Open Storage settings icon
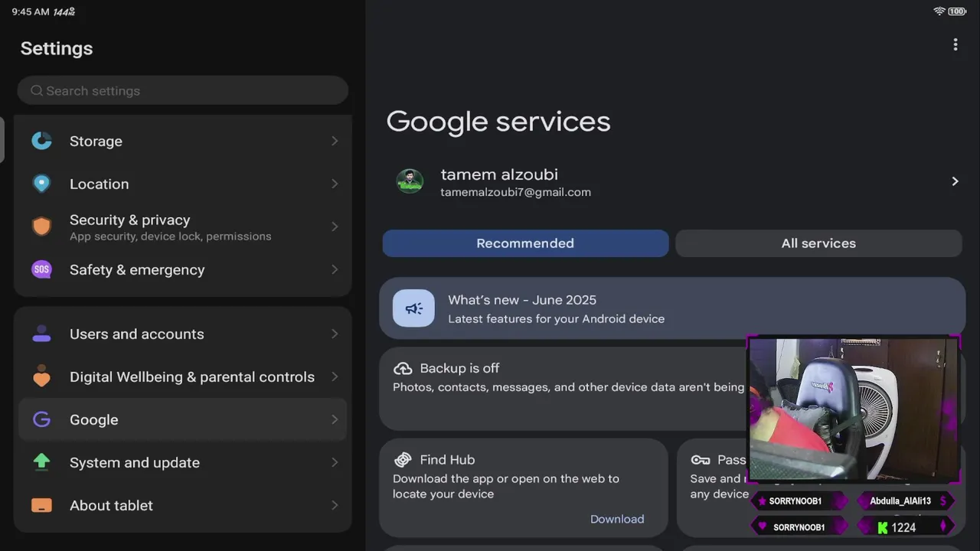The height and width of the screenshot is (551, 980). [41, 141]
